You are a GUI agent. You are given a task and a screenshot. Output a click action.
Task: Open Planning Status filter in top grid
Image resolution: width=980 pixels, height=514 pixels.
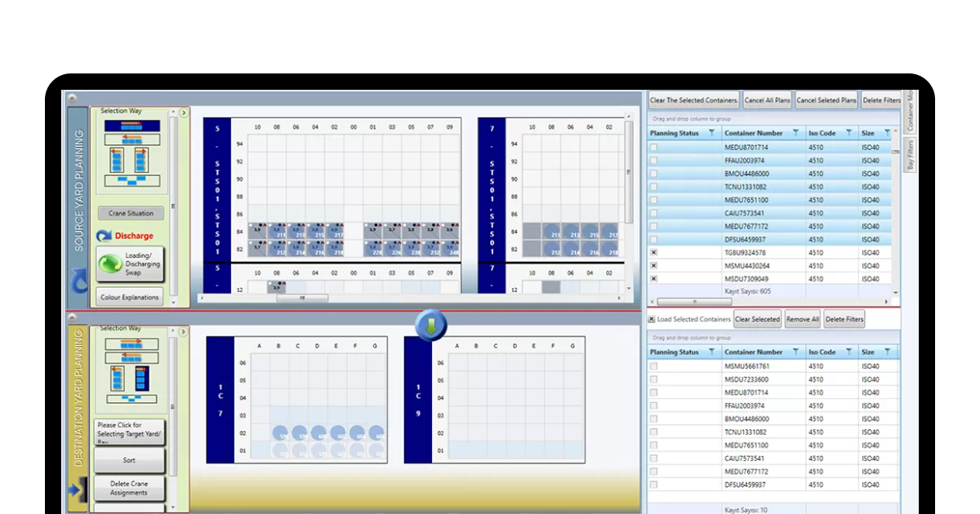[711, 133]
